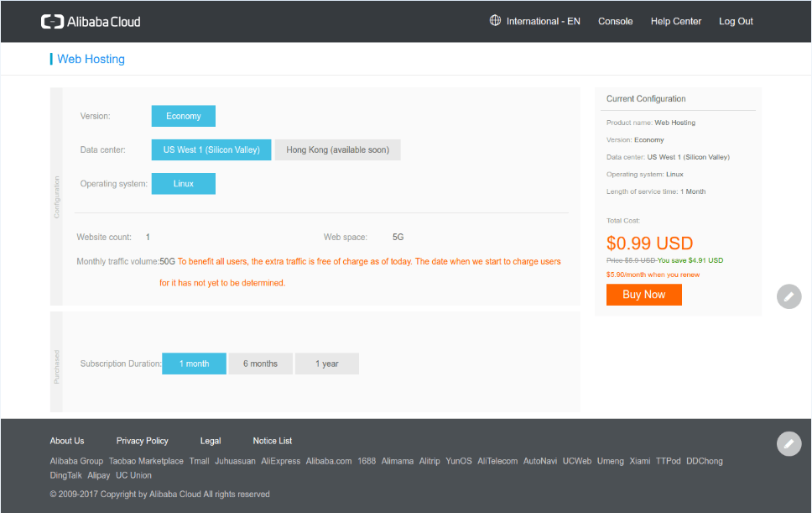Click Log Out

click(x=736, y=21)
